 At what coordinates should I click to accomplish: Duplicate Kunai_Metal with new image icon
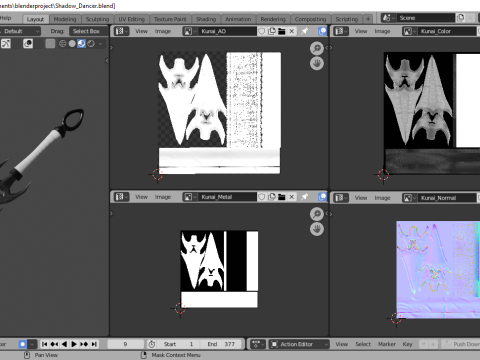272,197
